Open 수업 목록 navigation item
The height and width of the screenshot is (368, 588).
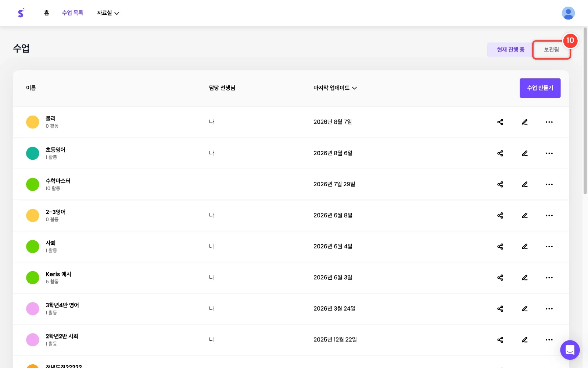tap(72, 13)
